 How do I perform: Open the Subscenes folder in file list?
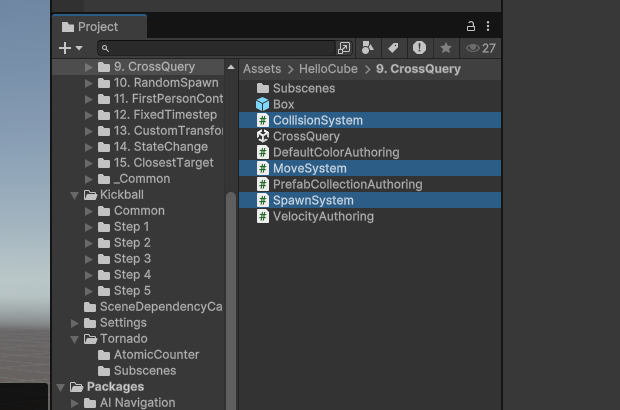295,88
